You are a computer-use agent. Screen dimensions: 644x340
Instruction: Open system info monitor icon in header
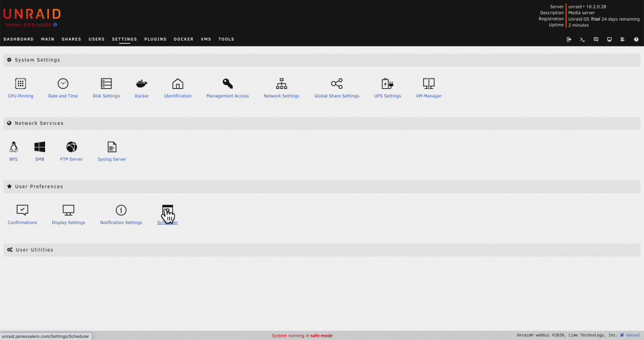[x=609, y=39]
